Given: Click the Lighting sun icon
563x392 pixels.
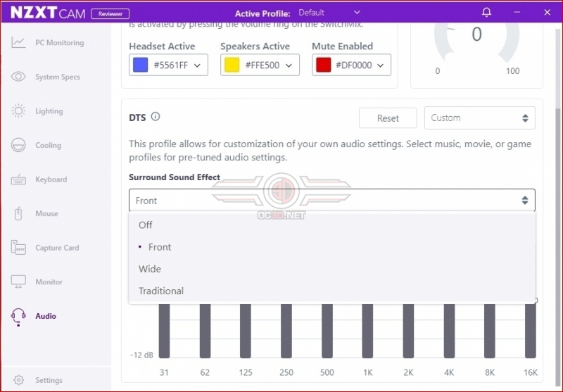Looking at the screenshot, I should pyautogui.click(x=18, y=110).
